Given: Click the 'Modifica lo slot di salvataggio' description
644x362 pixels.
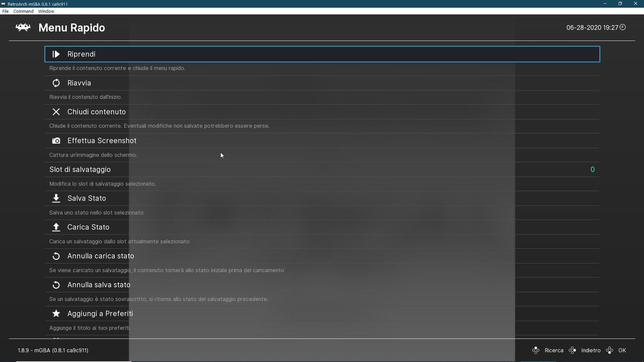Looking at the screenshot, I should pyautogui.click(x=103, y=184).
